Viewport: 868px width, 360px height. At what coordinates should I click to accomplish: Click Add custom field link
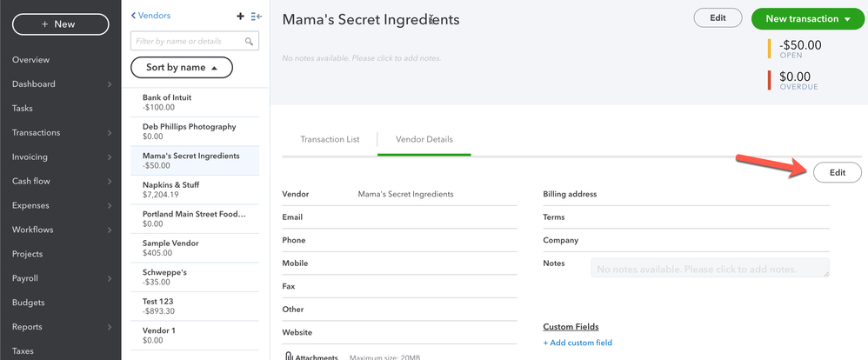[578, 343]
